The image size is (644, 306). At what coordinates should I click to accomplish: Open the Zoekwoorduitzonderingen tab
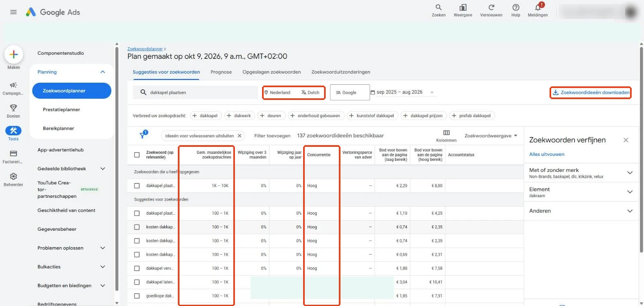[341, 72]
